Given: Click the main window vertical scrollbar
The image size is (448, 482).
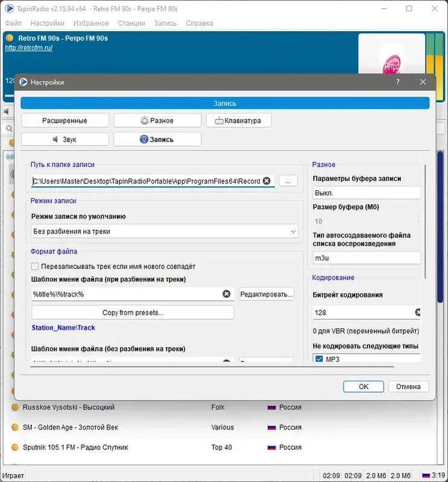Looking at the screenshot, I should [440, 228].
